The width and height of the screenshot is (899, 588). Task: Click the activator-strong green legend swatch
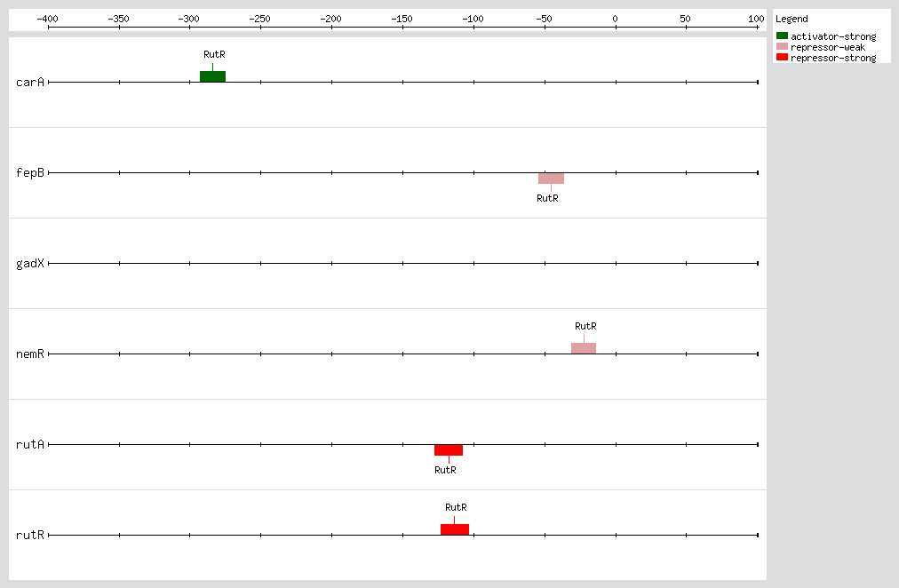tap(782, 36)
